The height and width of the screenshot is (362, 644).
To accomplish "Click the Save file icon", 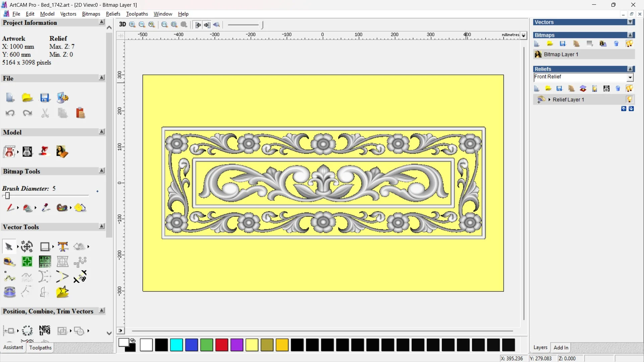I will tap(45, 98).
